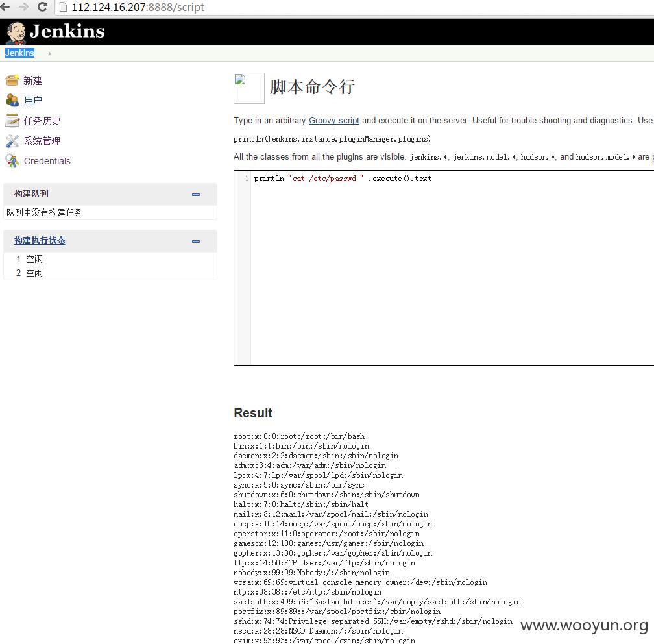Click inside the script editor text area
Viewport: 654px width, 644px height.
(x=453, y=268)
